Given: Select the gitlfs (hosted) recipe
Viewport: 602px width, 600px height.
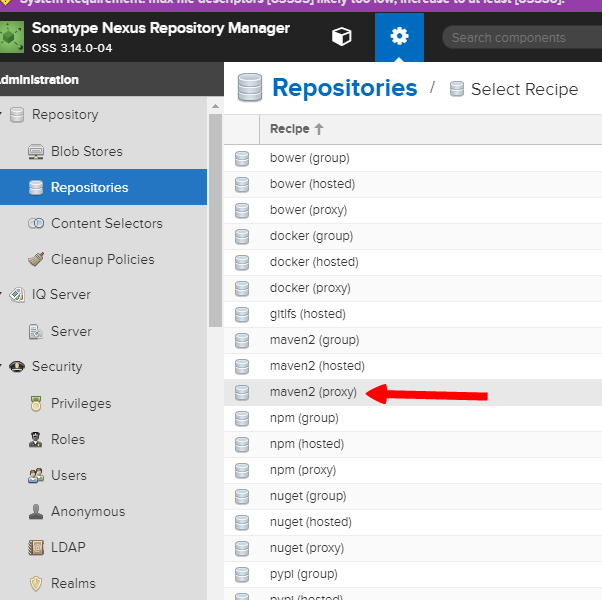Looking at the screenshot, I should click(413, 314).
